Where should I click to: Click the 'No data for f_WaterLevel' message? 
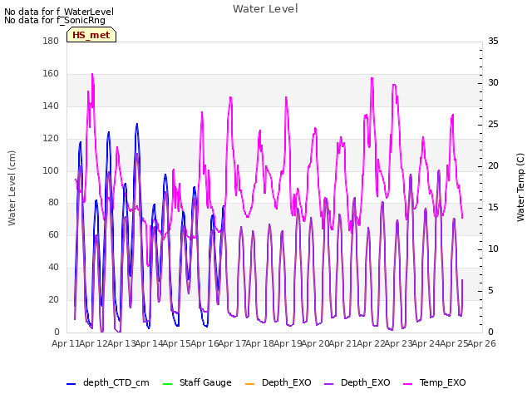click(59, 12)
